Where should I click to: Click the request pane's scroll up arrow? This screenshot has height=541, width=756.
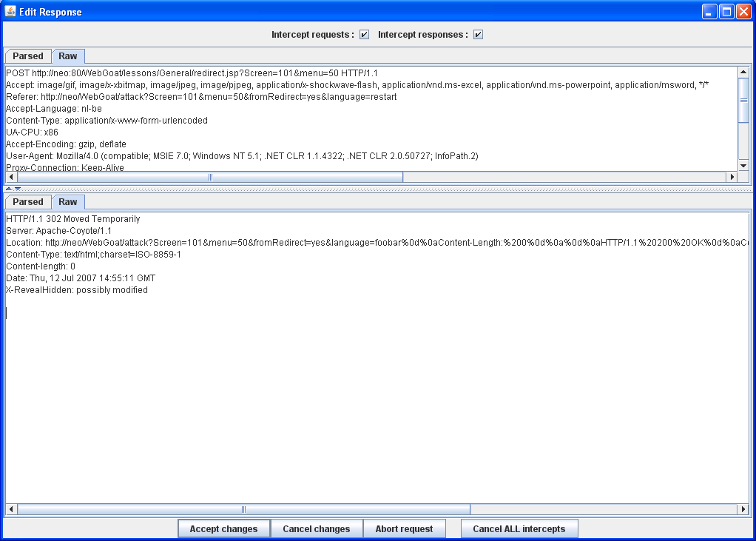[x=743, y=72]
